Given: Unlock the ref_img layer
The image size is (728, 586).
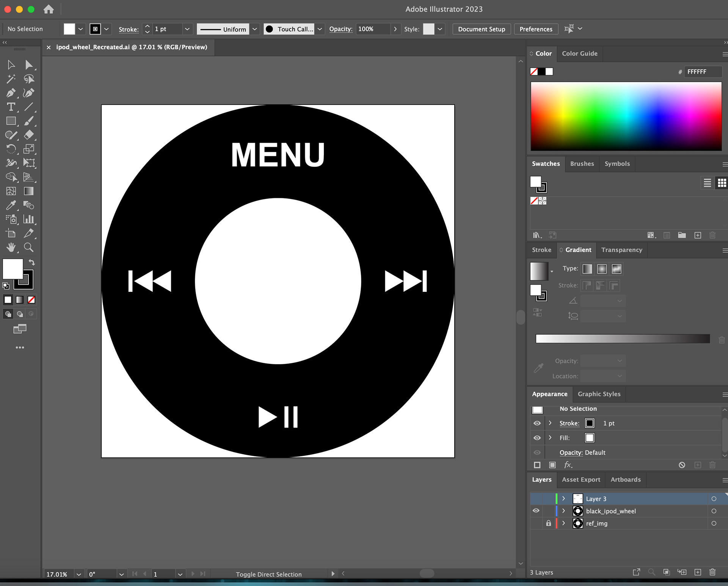Looking at the screenshot, I should coord(548,523).
